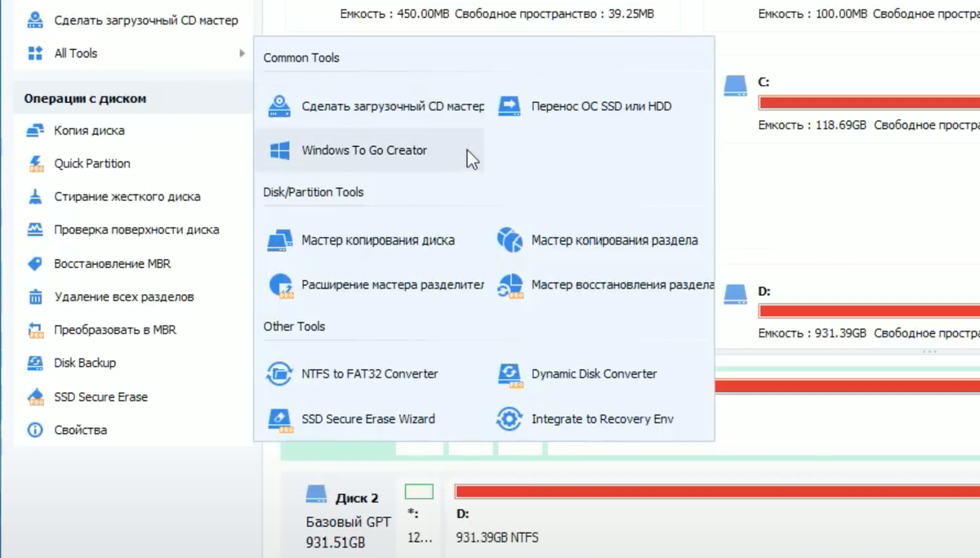Click the Windows To Go Creator logo icon
The image size is (980, 558).
pyautogui.click(x=280, y=150)
